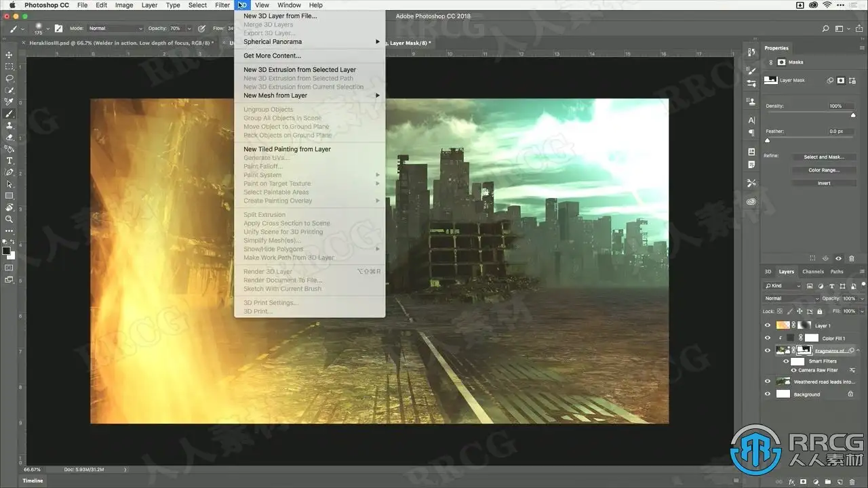This screenshot has height=488, width=868.
Task: Add layer style fx icon
Action: (791, 482)
